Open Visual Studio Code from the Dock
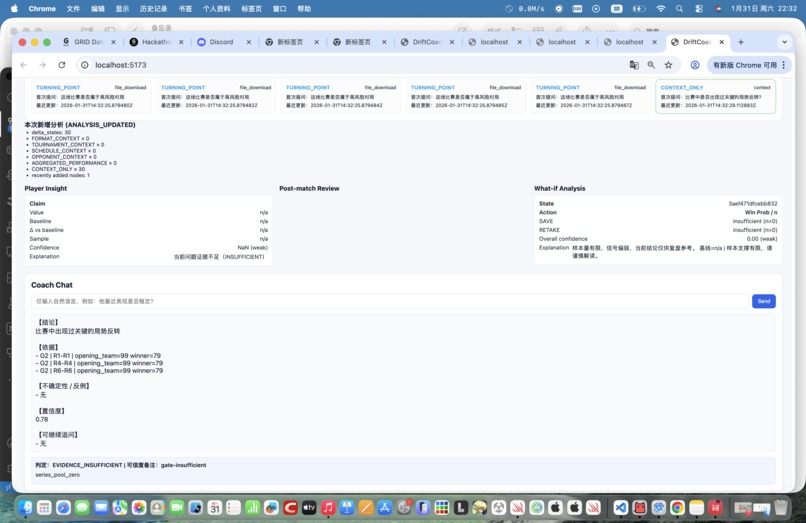 (x=620, y=508)
